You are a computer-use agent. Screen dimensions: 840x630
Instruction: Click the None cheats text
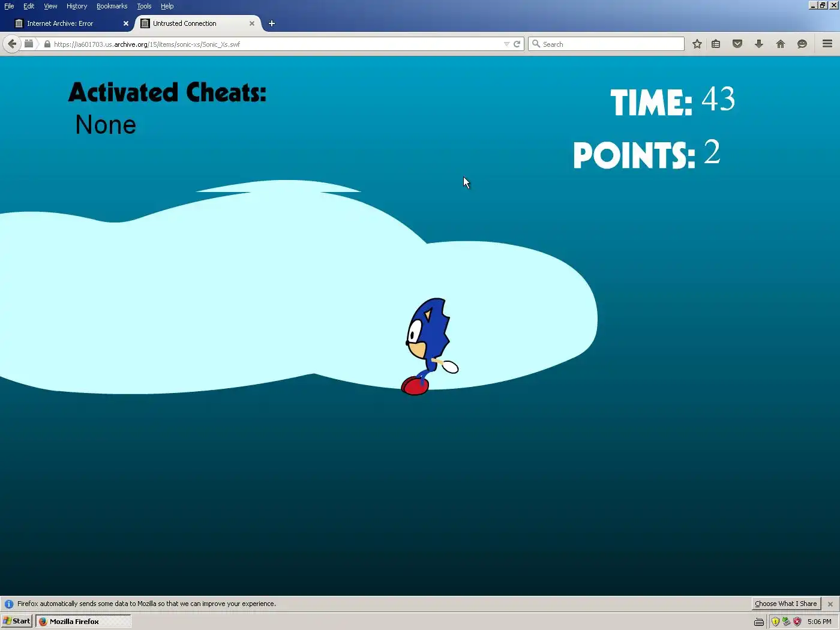(x=106, y=125)
